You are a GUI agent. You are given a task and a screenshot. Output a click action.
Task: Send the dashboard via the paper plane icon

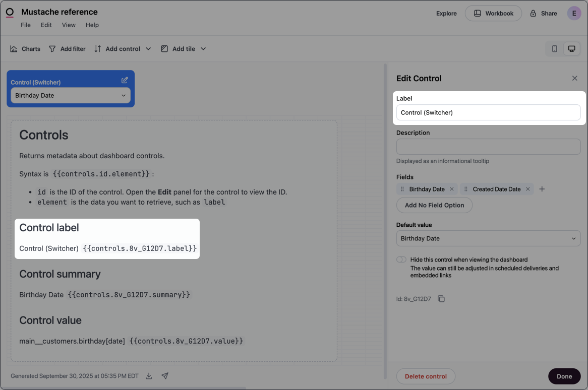(x=164, y=375)
